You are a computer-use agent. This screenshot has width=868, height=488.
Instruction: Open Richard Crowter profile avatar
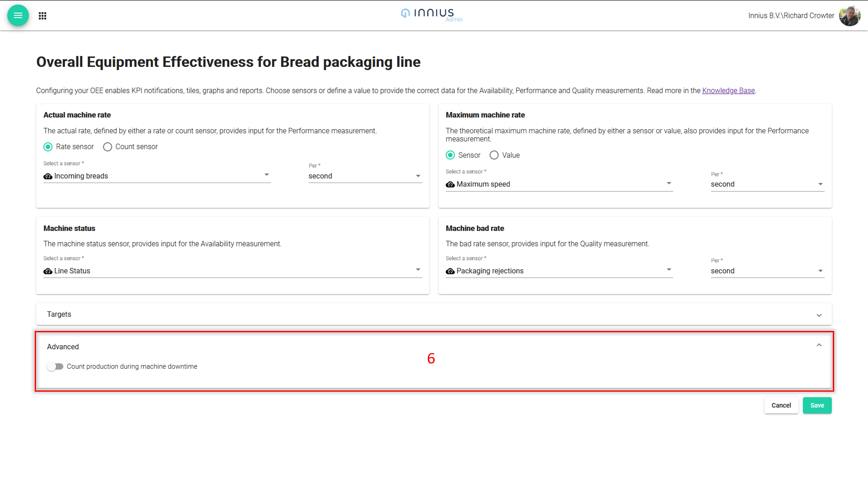tap(849, 16)
